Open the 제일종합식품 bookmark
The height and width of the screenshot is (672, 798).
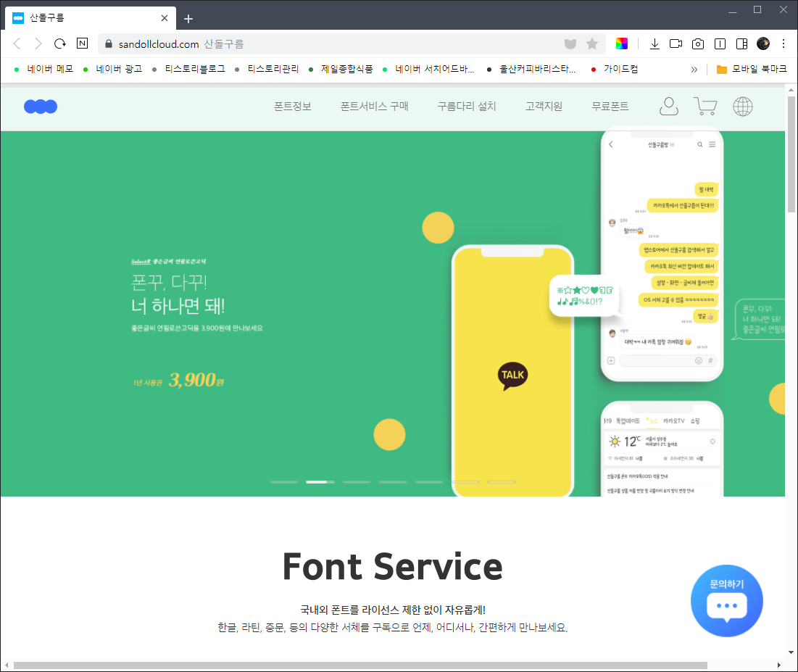tap(341, 70)
